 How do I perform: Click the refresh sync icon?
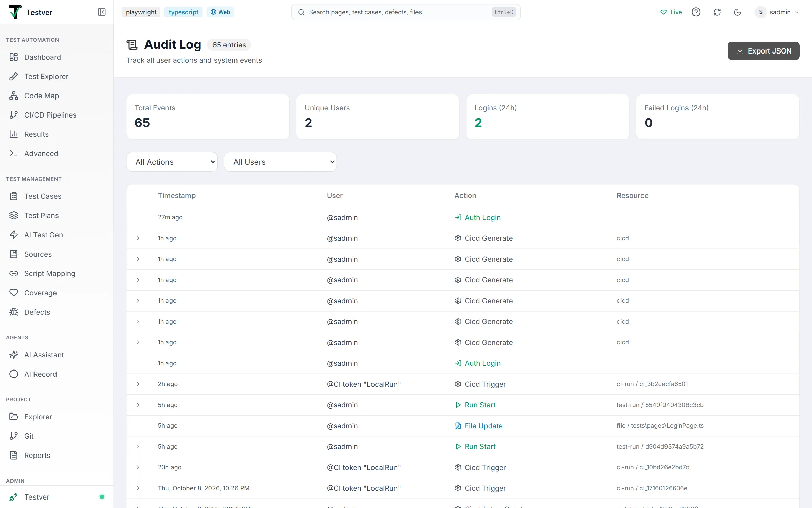coord(717,12)
